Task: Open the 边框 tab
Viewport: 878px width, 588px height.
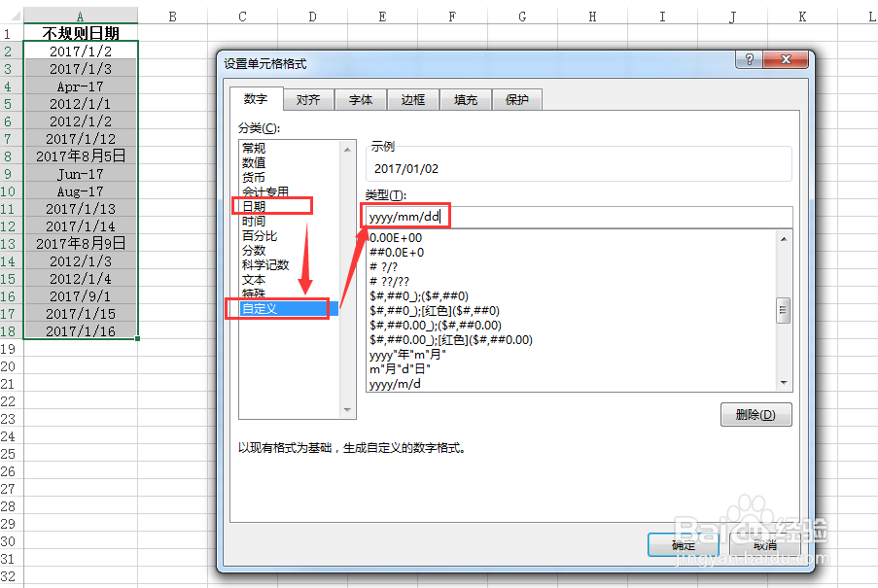Action: click(x=412, y=100)
